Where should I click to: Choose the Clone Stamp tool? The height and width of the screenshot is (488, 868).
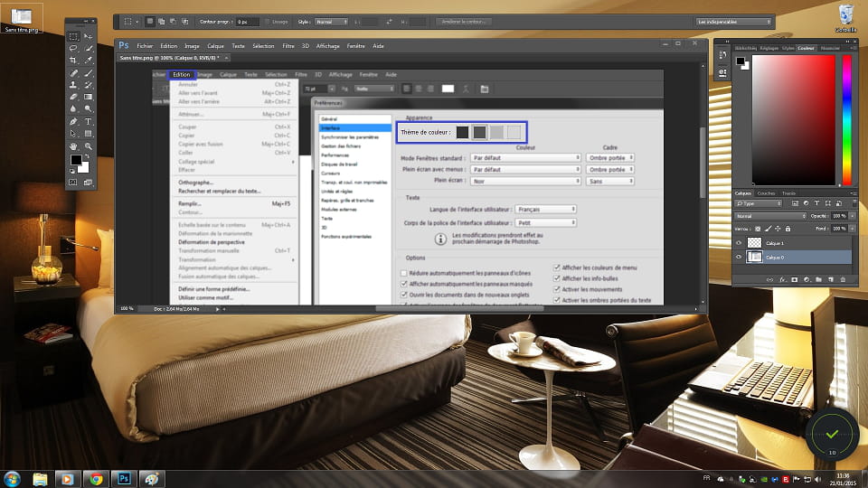click(74, 85)
